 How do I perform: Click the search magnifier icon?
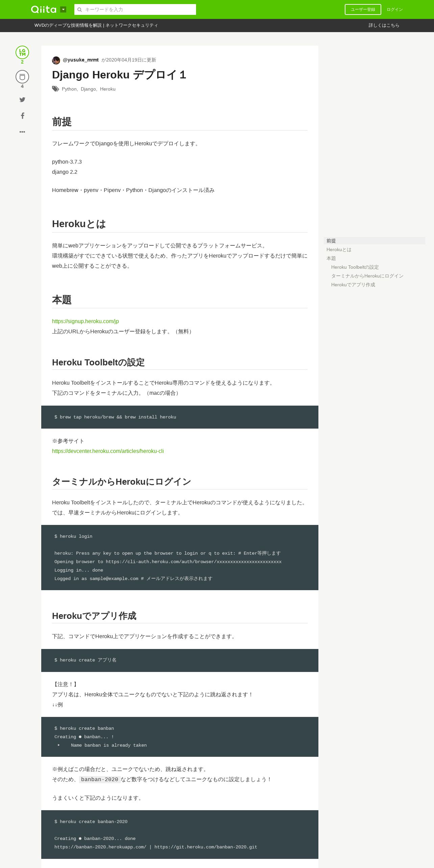point(80,9)
